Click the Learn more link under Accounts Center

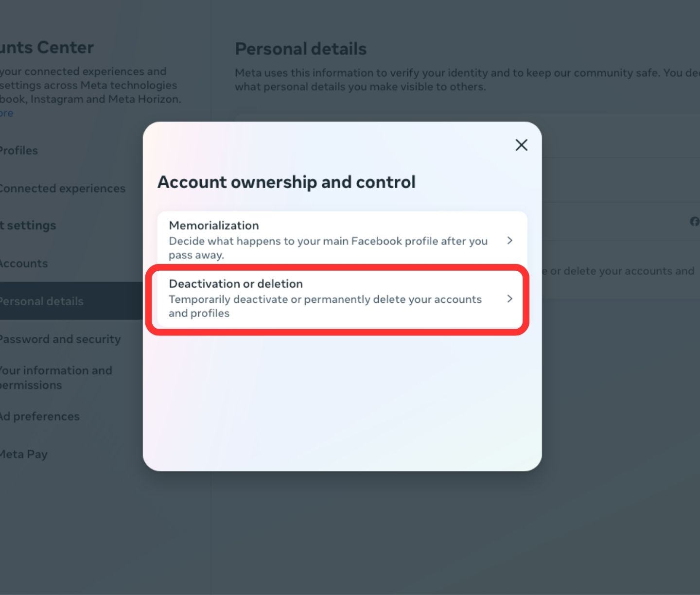click(x=7, y=113)
